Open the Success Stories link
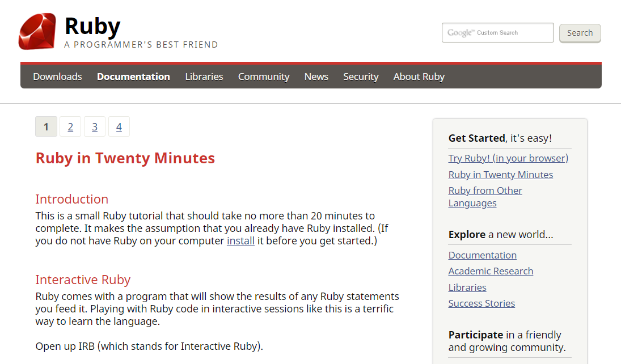The width and height of the screenshot is (621, 364). pos(481,303)
